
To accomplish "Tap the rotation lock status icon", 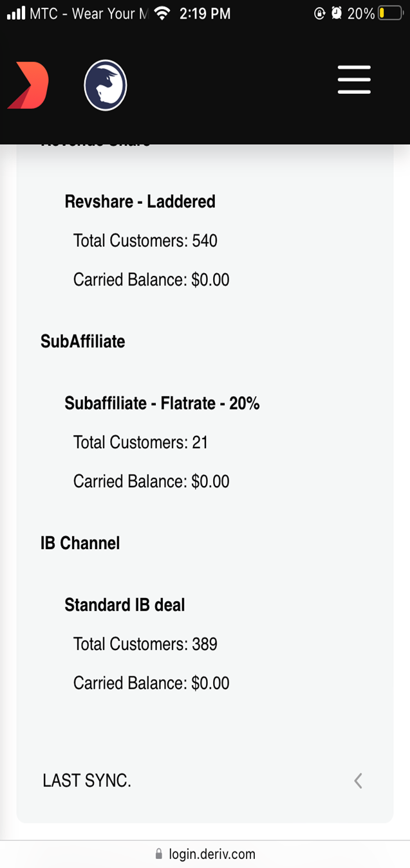I will pos(320,13).
